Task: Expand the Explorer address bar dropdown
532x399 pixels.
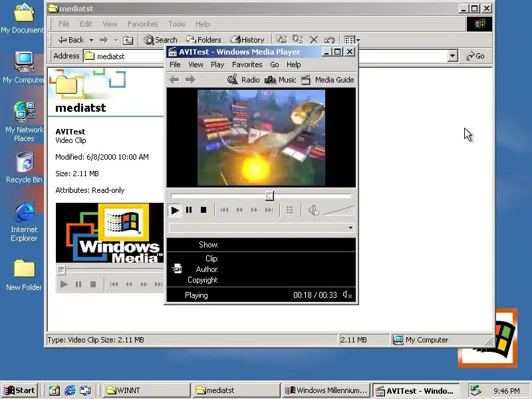Action: [x=453, y=56]
